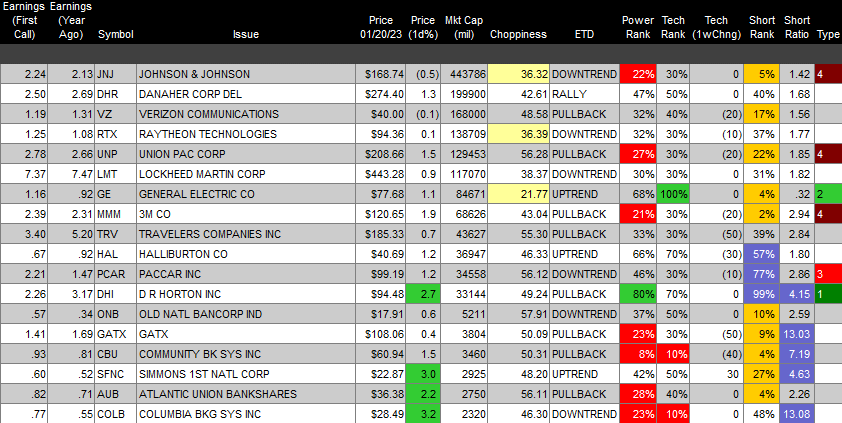Sort by the Short Ratio column header
Screen dimensions: 842x423
797,27
